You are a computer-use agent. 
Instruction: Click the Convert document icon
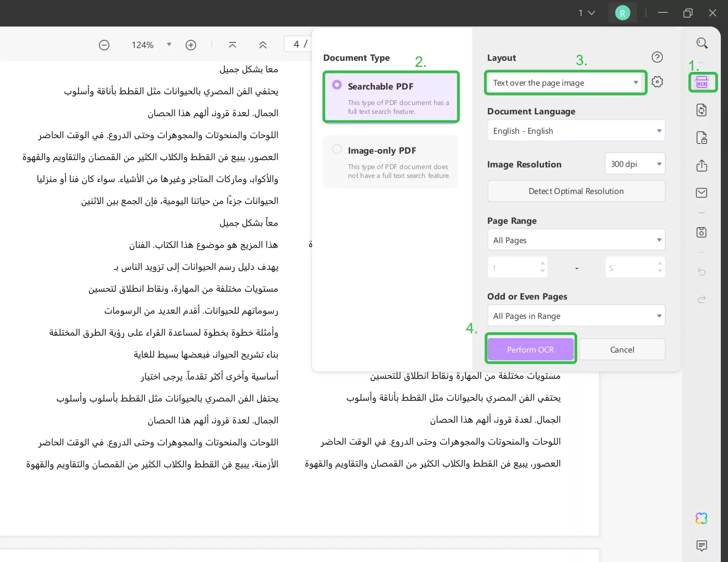tap(701, 110)
